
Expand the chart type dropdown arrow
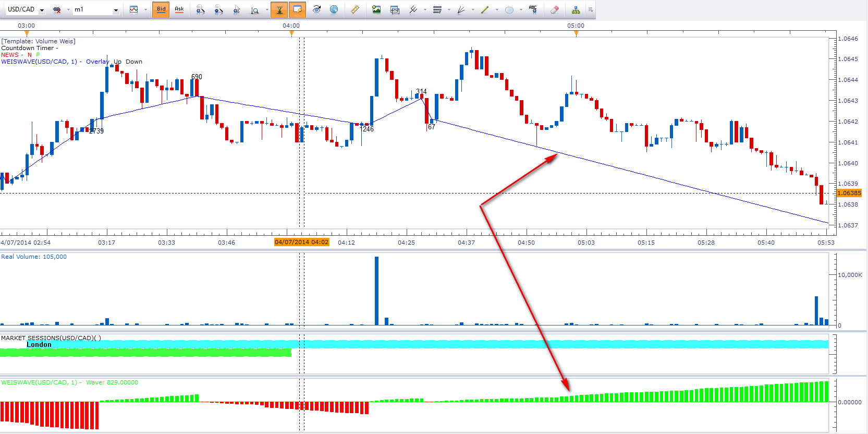[145, 9]
